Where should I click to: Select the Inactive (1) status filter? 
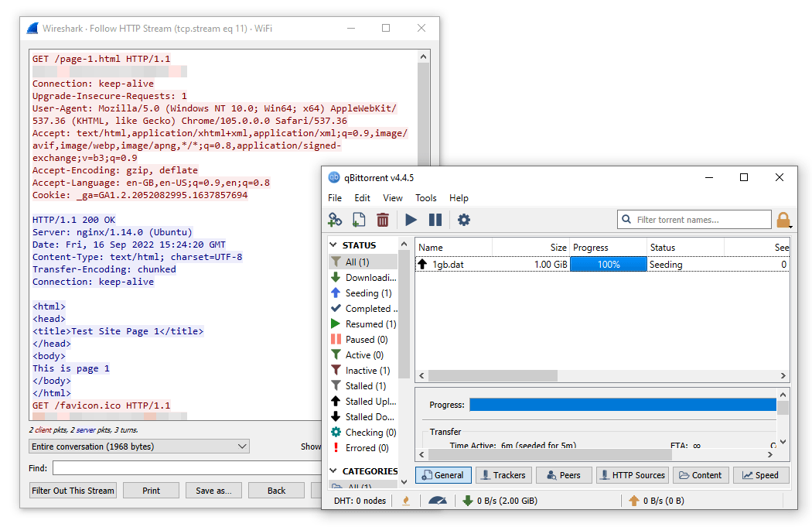pos(363,371)
